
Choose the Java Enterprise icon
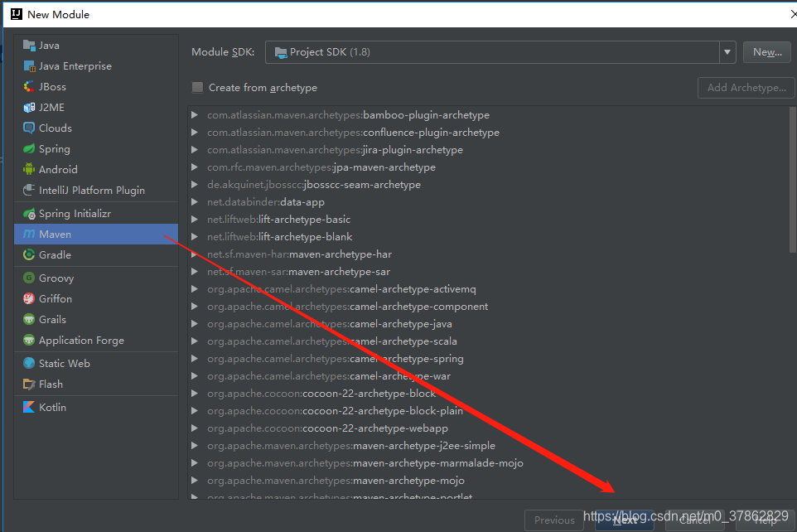point(29,66)
